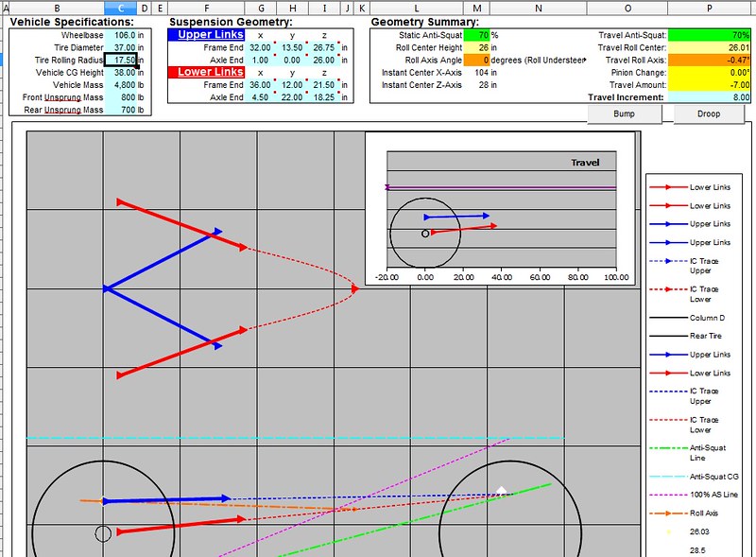This screenshot has width=756, height=557.
Task: Click the Anti-Squat Line legend entry
Action: coord(688,453)
